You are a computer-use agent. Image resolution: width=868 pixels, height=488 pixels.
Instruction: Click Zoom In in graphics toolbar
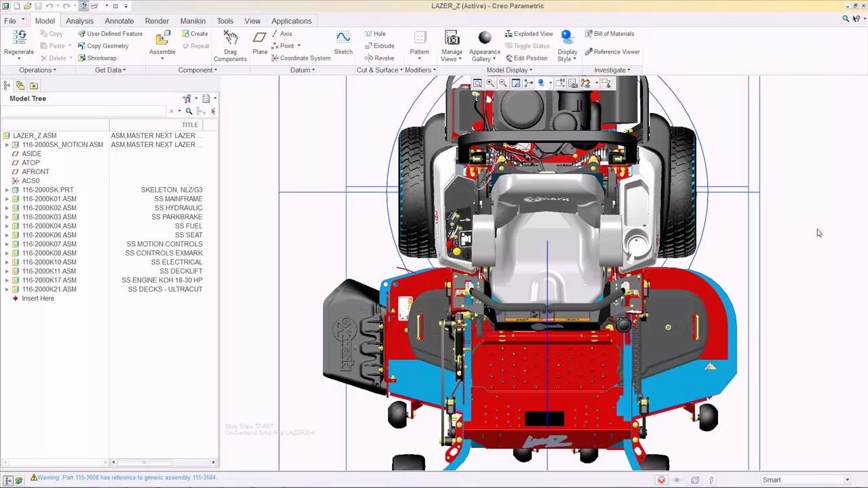490,83
